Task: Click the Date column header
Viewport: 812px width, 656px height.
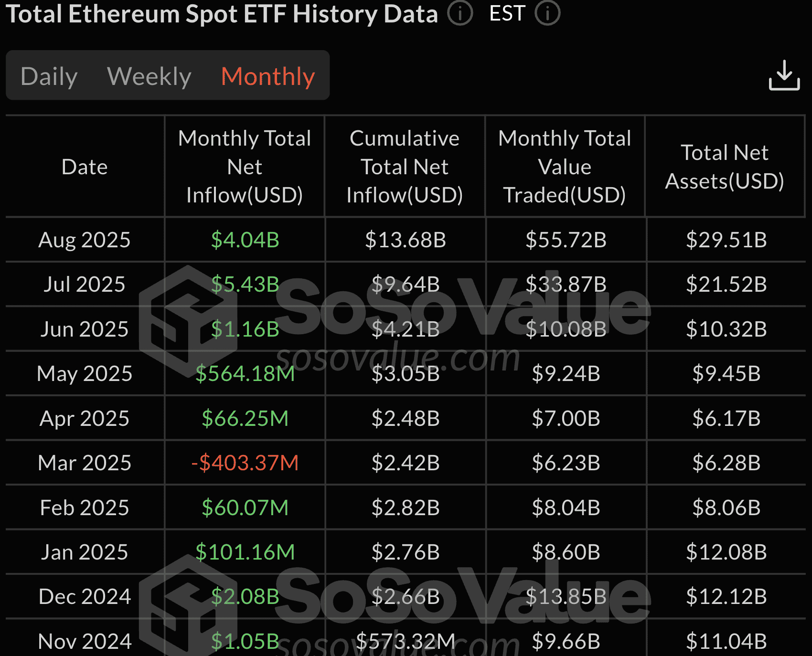Action: pyautogui.click(x=84, y=166)
